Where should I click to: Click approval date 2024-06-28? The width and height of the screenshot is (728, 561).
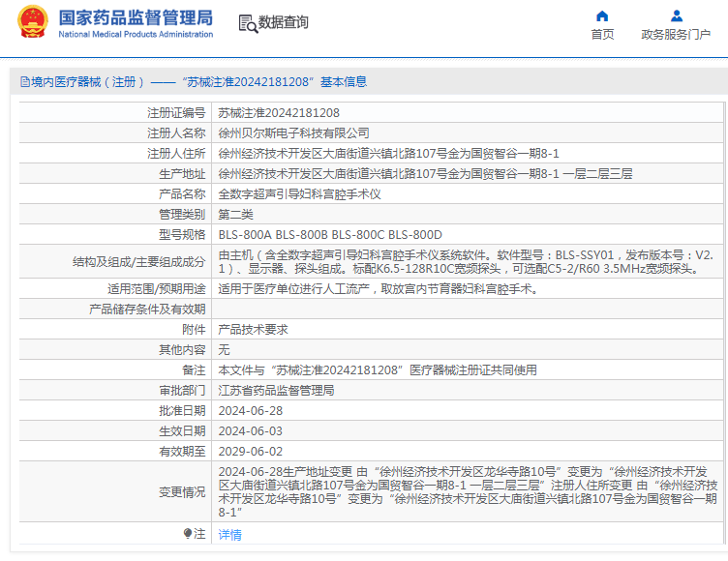250,411
